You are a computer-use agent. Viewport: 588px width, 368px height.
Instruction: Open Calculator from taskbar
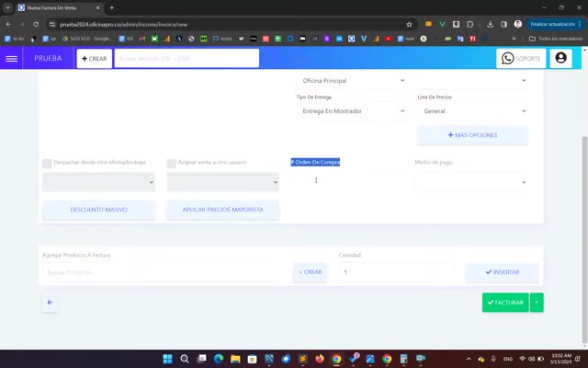tap(403, 359)
